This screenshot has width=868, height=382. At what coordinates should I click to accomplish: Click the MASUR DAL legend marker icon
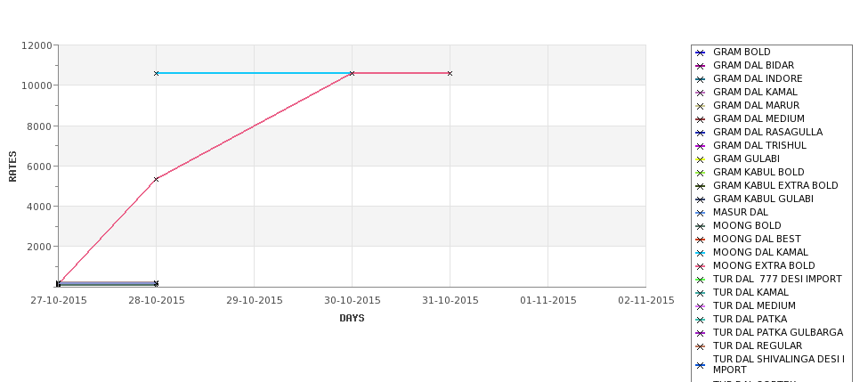(700, 213)
